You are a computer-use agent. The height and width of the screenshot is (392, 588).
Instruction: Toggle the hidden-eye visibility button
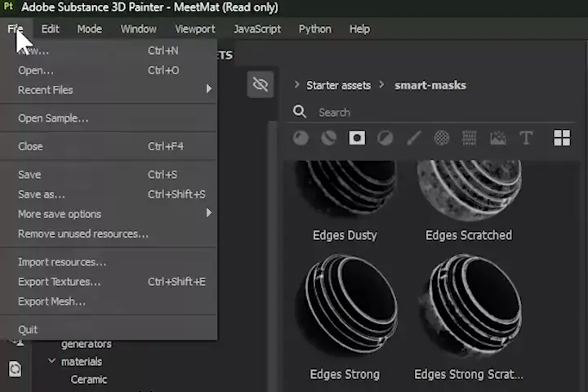pos(261,84)
